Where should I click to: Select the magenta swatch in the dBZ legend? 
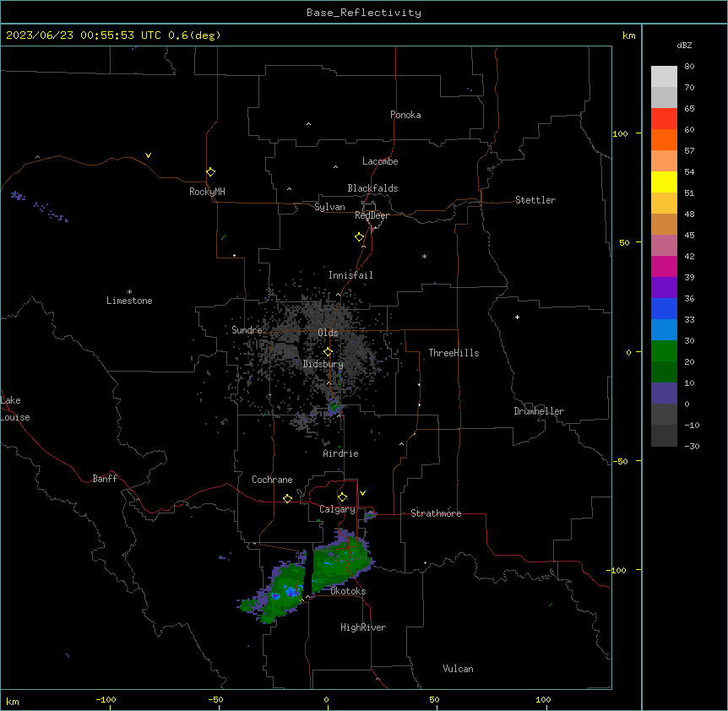point(664,266)
